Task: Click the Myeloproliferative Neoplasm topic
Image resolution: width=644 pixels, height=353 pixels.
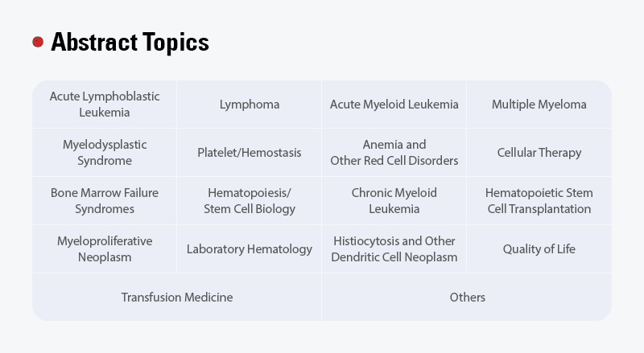Action: tap(105, 249)
